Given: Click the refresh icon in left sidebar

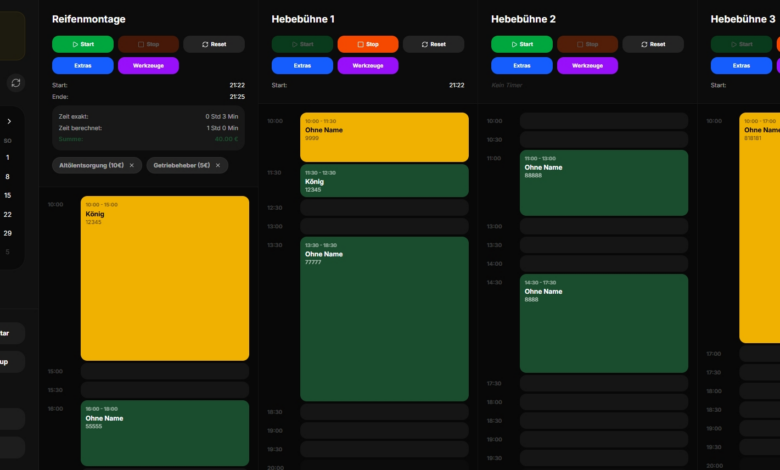Looking at the screenshot, I should tap(16, 83).
